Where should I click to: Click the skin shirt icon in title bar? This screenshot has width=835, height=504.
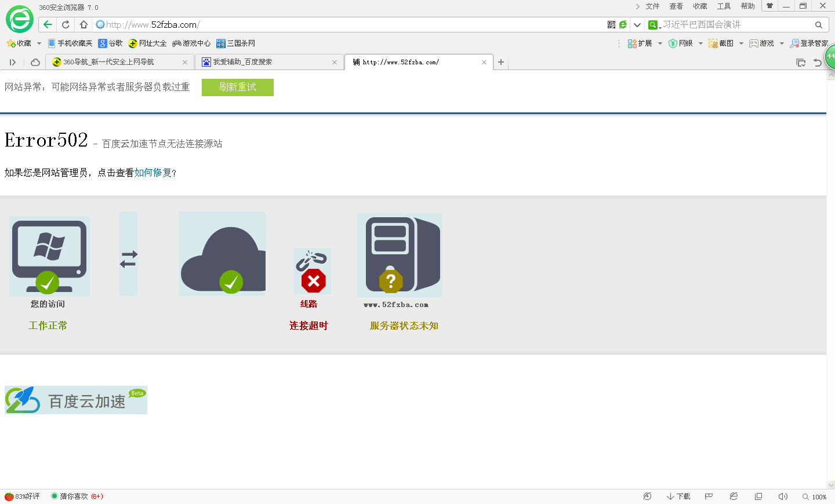click(769, 6)
